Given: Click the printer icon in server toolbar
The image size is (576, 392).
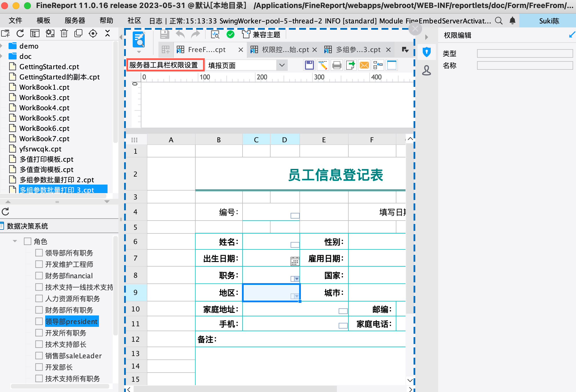Looking at the screenshot, I should 337,65.
